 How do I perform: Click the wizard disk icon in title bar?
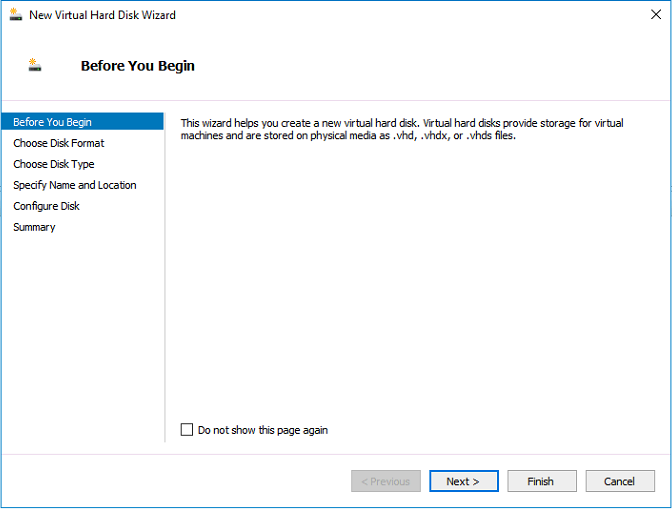15,15
